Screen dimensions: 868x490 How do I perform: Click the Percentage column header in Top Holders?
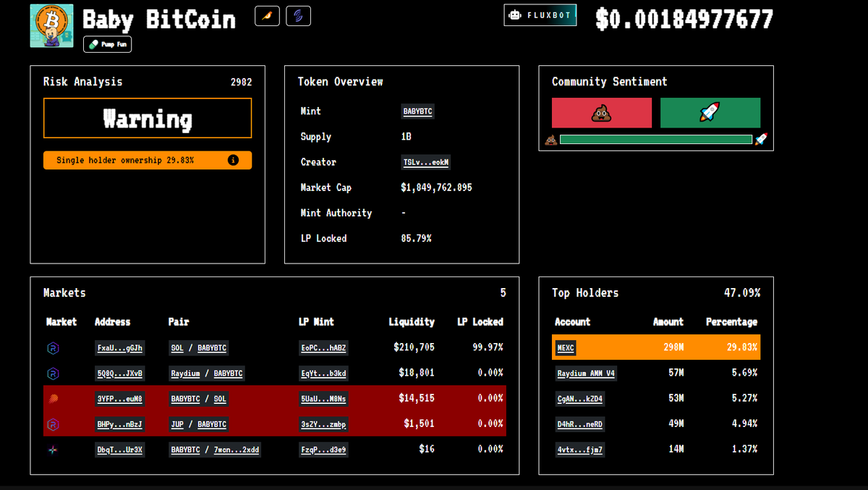point(732,322)
